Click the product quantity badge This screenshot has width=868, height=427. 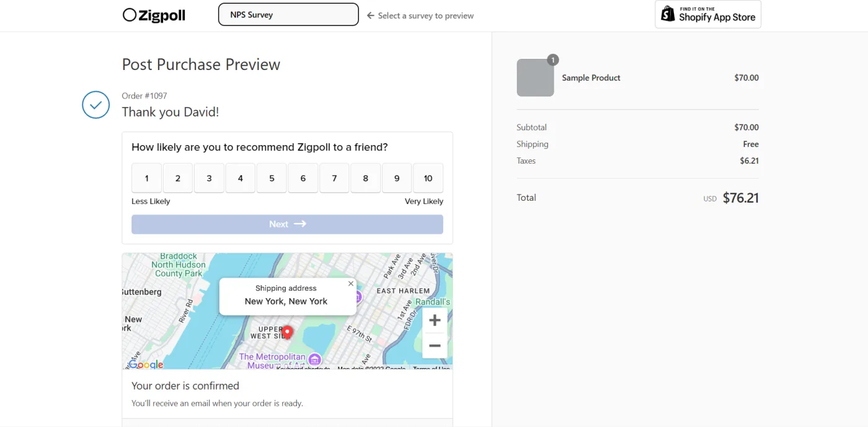(x=553, y=60)
